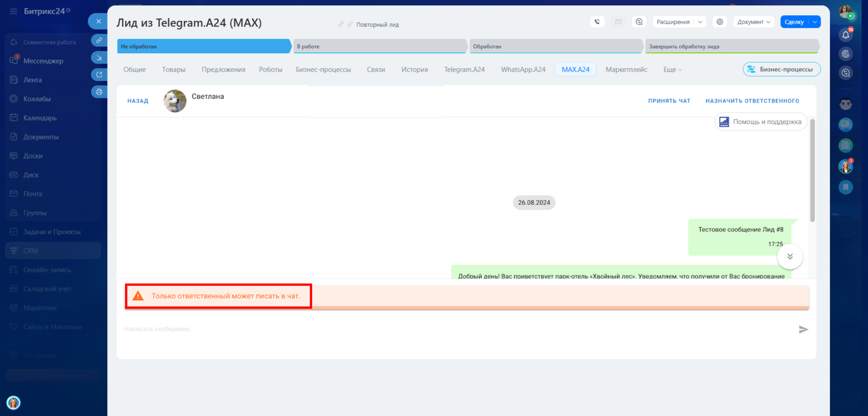Open the arrow dropdown next to Сделку
The height and width of the screenshot is (416, 868).
[x=815, y=22]
